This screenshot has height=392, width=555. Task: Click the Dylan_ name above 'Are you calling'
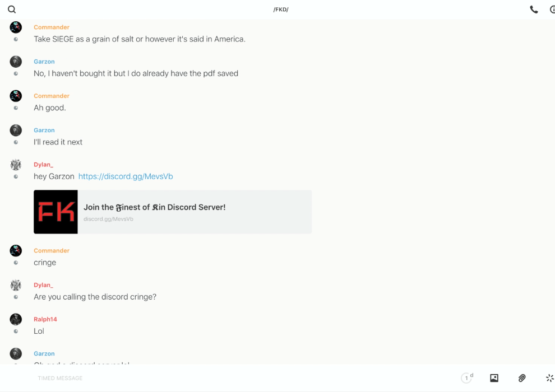[x=43, y=285]
